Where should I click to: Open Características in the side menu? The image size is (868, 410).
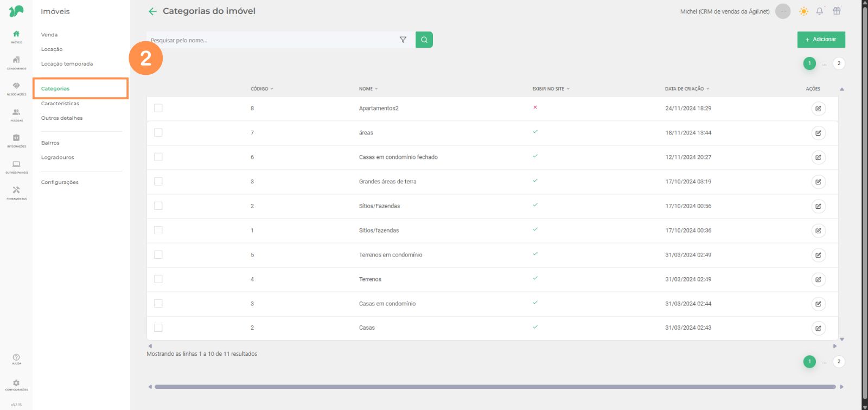click(60, 104)
